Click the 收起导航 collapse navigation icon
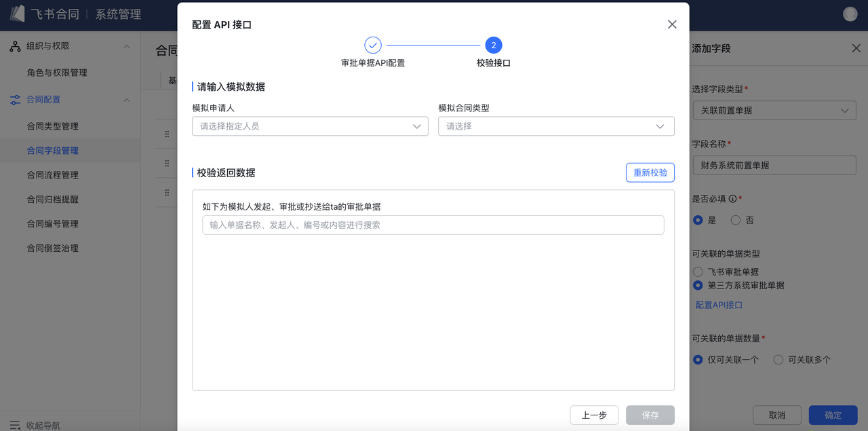This screenshot has height=431, width=868. 15,426
